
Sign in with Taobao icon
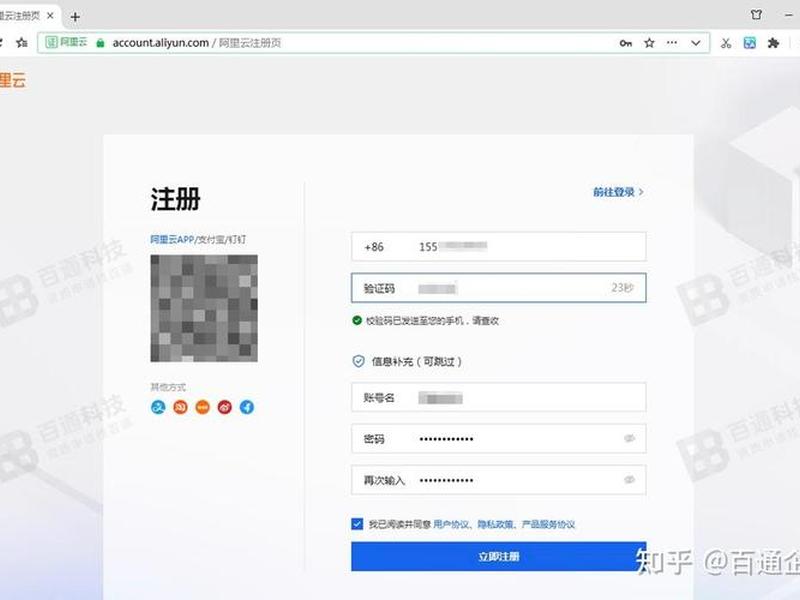click(x=180, y=407)
